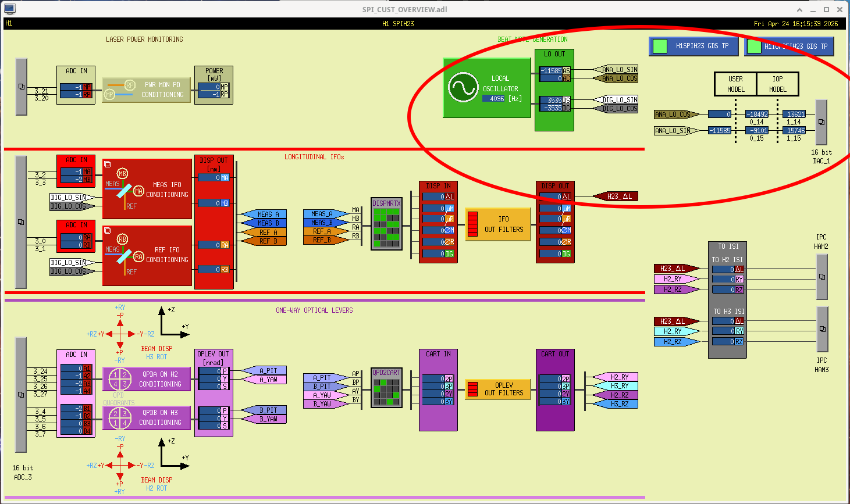
Task: Open the QPDA ON H2 CONDITIONING block
Action: [147, 379]
